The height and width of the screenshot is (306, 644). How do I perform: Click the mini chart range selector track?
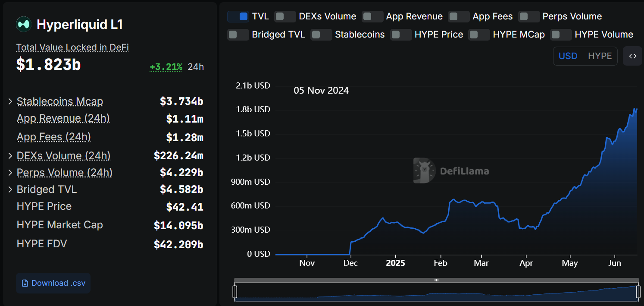[436, 292]
